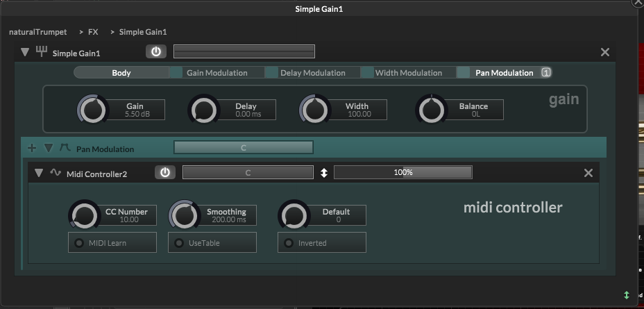The width and height of the screenshot is (644, 309).
Task: Collapse the Pan Modulation chain triangle
Action: 48,148
